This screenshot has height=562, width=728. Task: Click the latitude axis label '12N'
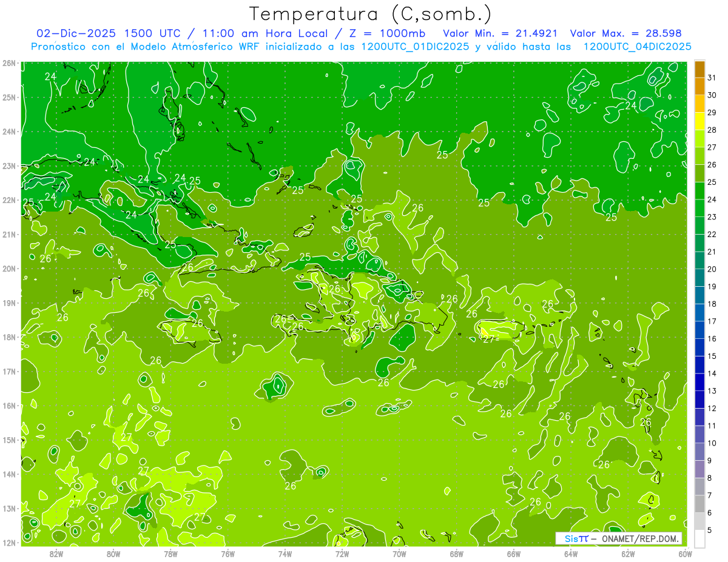pos(8,543)
